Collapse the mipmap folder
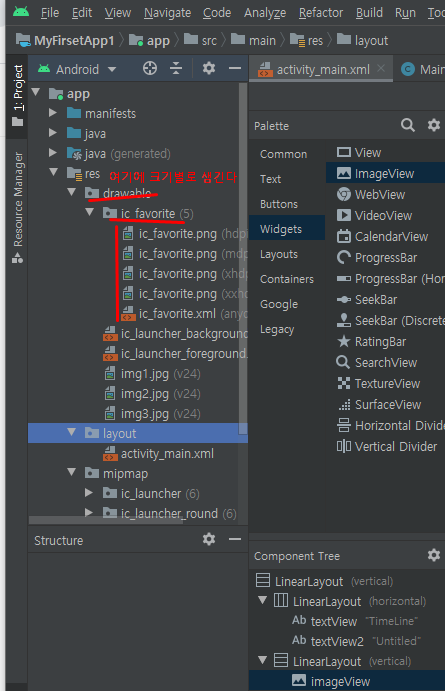The image size is (445, 691). [72, 472]
